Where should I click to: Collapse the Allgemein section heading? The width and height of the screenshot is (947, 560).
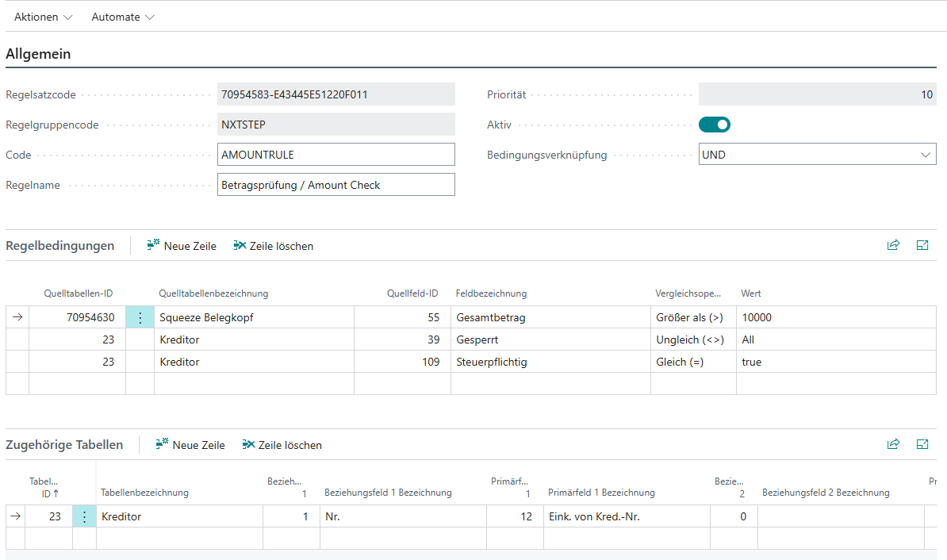pos(38,54)
